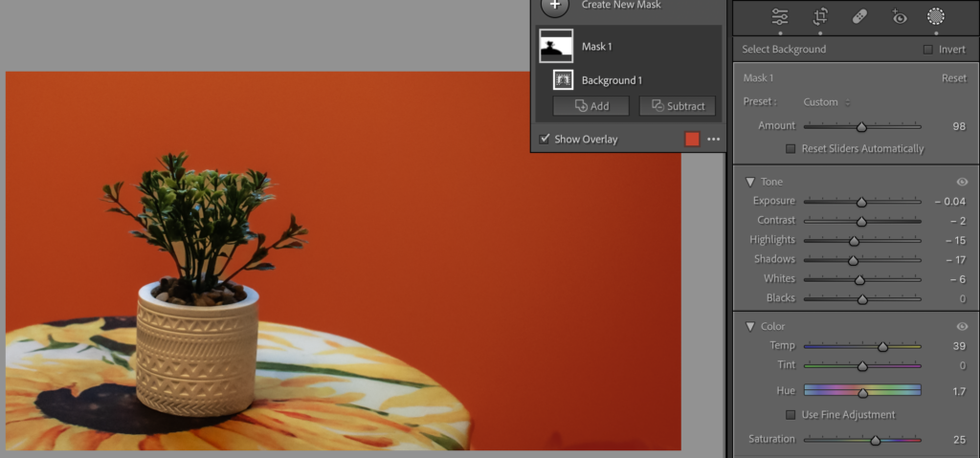Click the Highlights value – 15
This screenshot has height=458, width=980.
coord(956,240)
